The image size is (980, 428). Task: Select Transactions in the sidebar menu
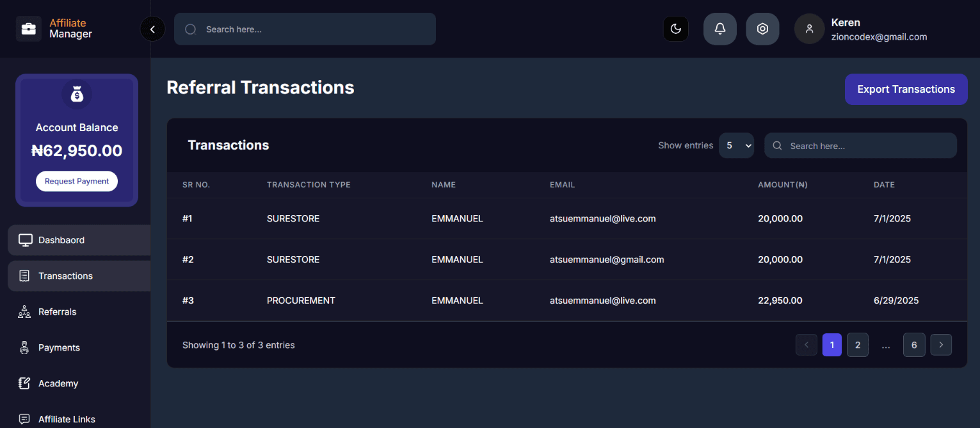(64, 276)
